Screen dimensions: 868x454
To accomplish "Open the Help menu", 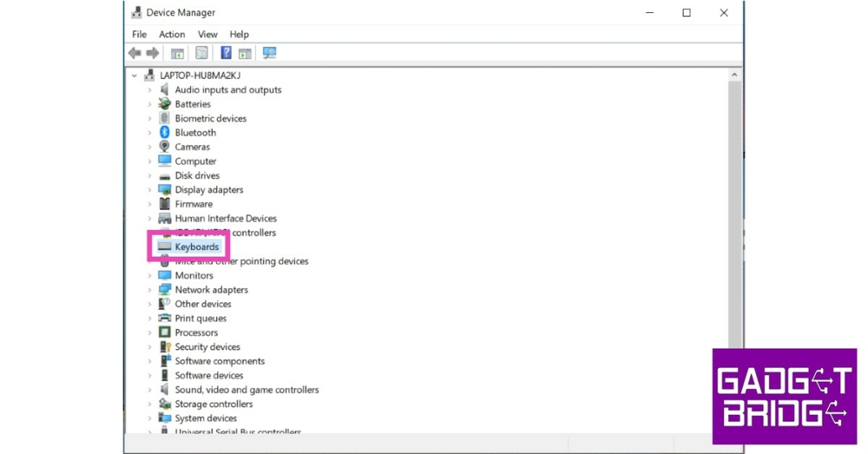I will [239, 34].
